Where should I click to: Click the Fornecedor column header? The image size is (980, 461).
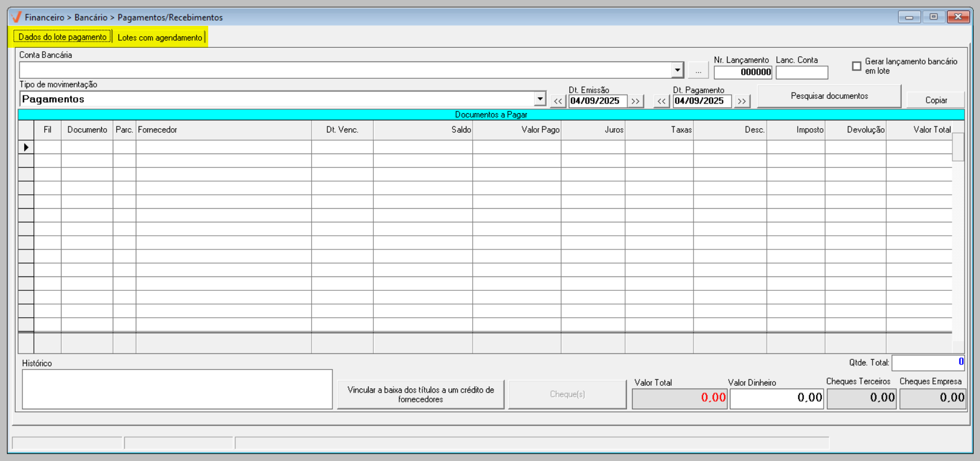224,130
